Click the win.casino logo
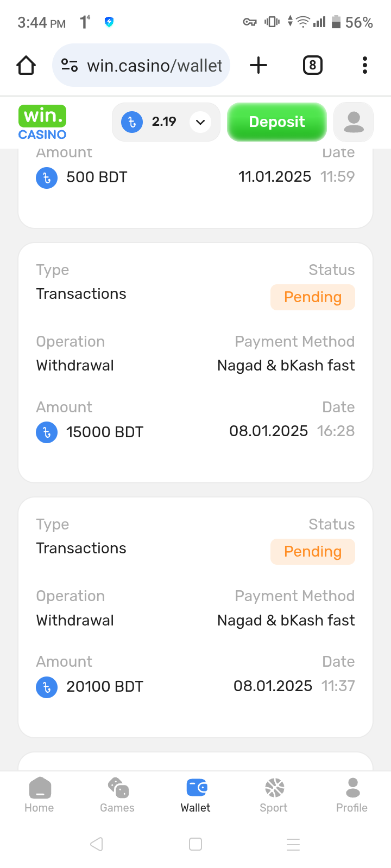 tap(42, 122)
